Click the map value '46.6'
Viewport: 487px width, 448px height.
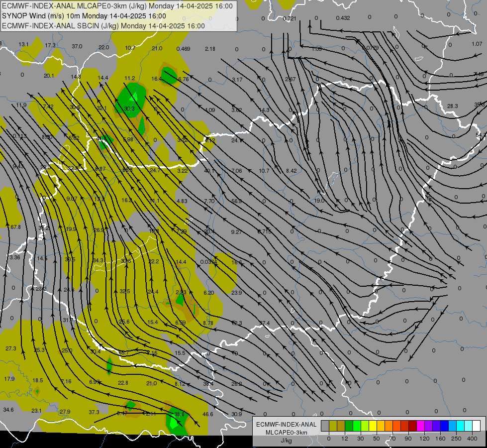click(208, 414)
